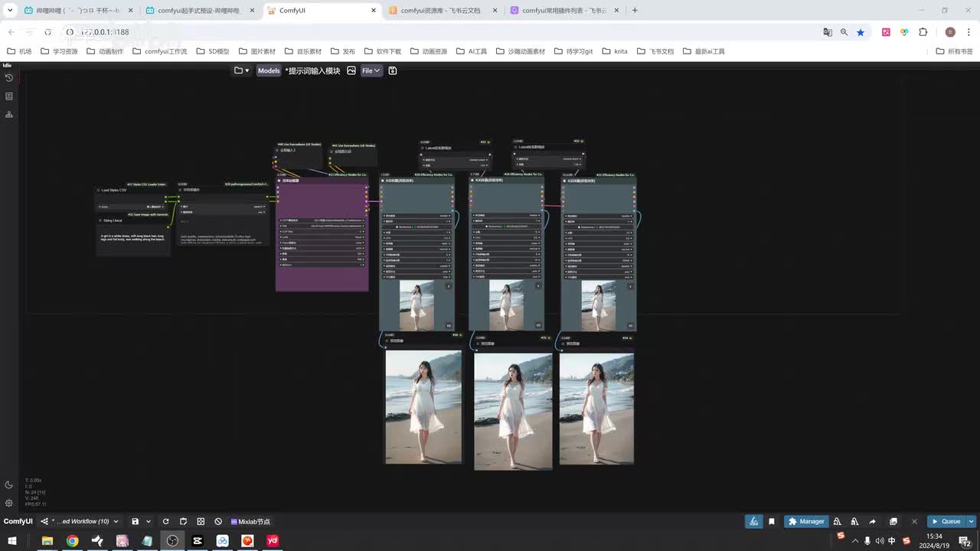Click the second unload-models icon after Manager
This screenshot has width=980, height=551.
click(x=854, y=521)
